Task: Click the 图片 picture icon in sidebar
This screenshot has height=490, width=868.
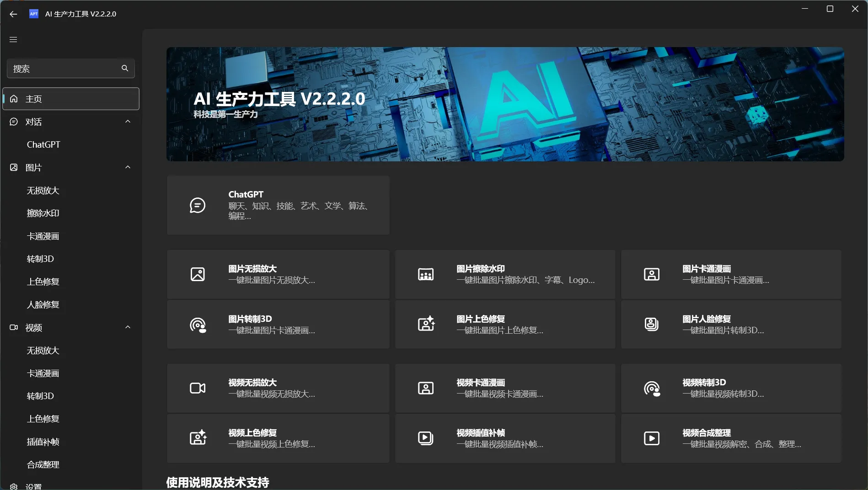Action: click(14, 167)
